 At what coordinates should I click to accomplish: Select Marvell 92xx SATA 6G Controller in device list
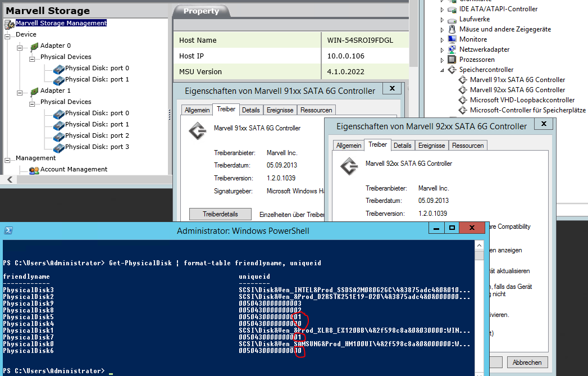[517, 90]
